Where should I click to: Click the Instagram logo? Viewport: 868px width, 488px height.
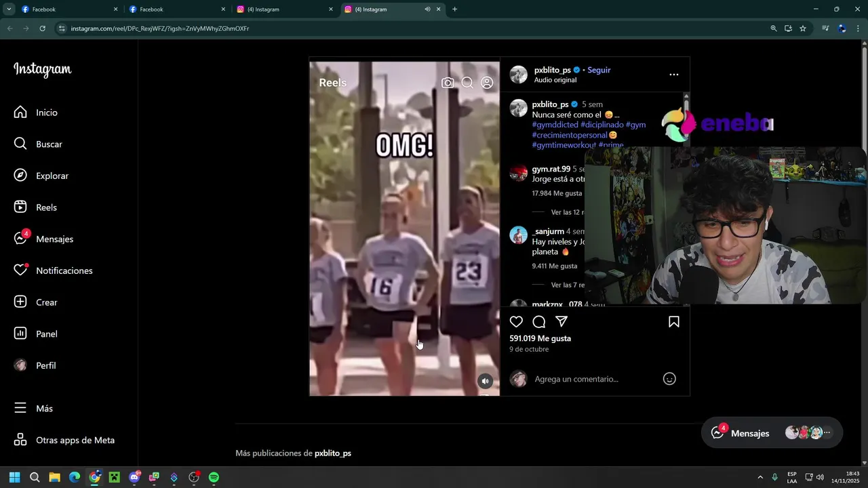pyautogui.click(x=42, y=70)
